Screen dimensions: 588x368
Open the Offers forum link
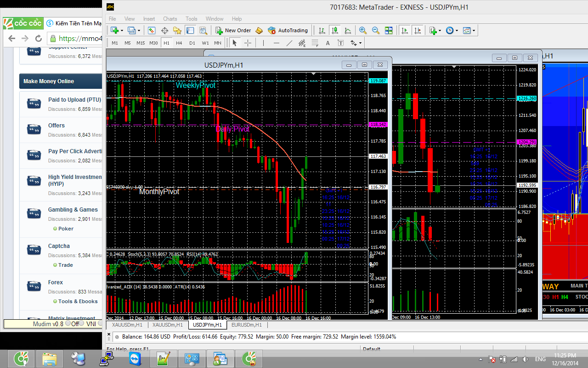[57, 126]
